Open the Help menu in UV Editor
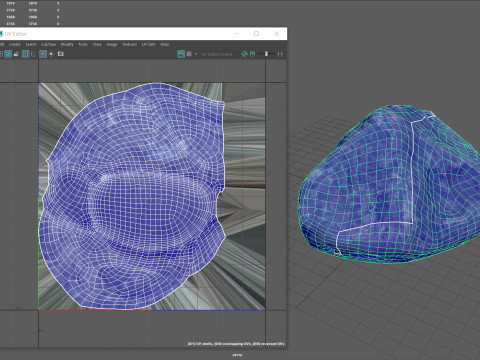 tap(165, 44)
